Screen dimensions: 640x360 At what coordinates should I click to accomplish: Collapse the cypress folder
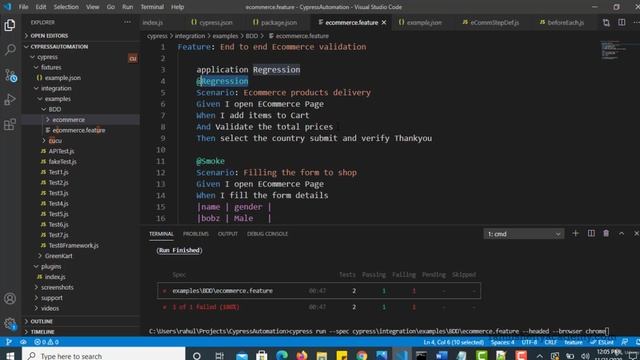47,57
